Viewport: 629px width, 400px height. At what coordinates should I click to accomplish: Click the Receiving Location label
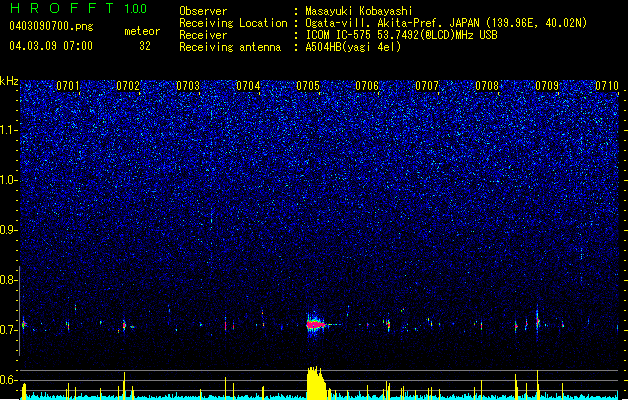click(x=233, y=23)
